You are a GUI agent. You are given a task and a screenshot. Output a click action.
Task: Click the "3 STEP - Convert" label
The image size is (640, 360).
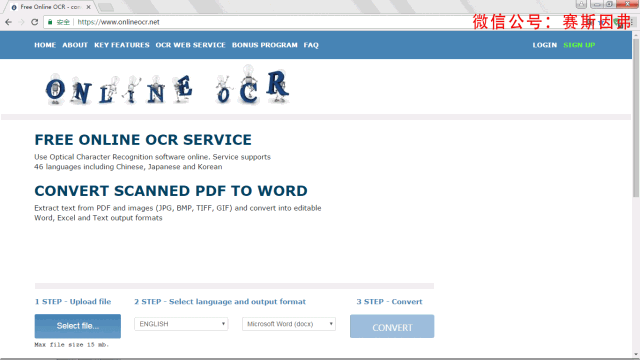389,302
